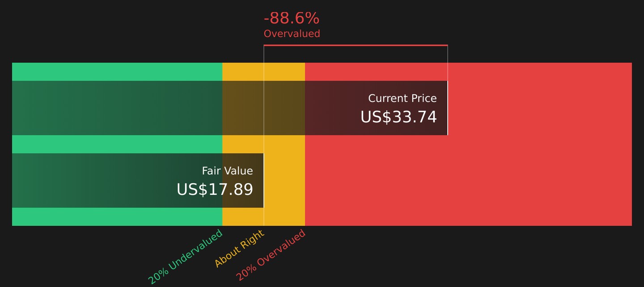Click the dark Current Price bar's green section
This screenshot has width=644, height=287.
[x=117, y=108]
